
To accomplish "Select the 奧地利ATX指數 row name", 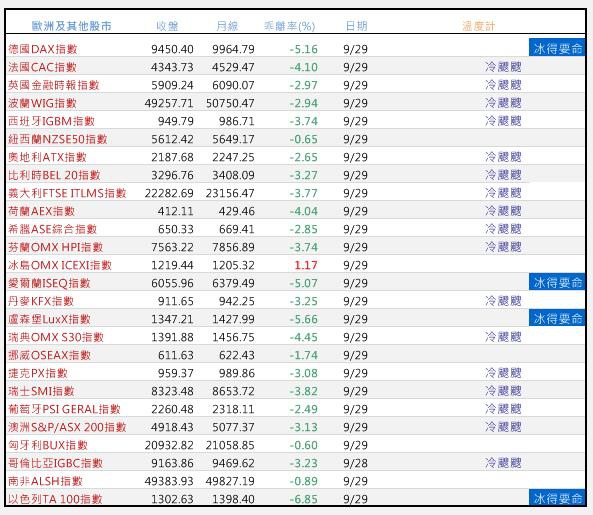I will tap(48, 157).
